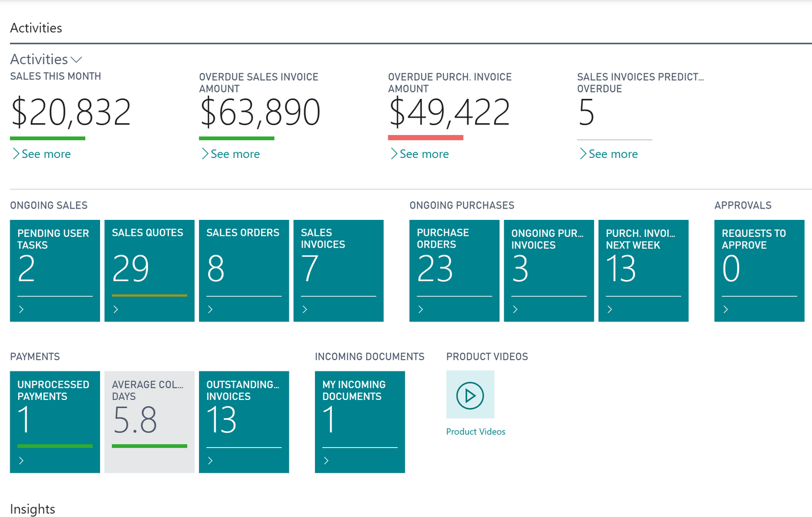Image resolution: width=812 pixels, height=517 pixels.
Task: Open the Outstanding Invoices tile
Action: (x=244, y=422)
